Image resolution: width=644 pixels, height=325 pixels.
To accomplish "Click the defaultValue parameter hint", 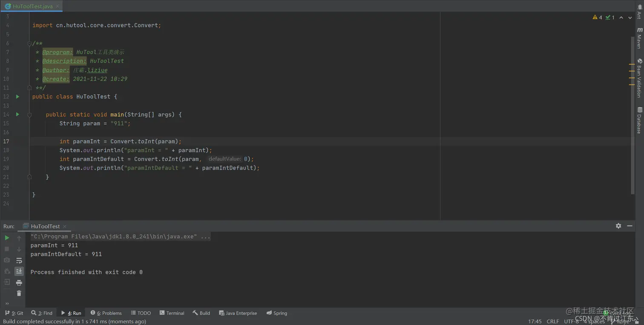I will (x=225, y=159).
